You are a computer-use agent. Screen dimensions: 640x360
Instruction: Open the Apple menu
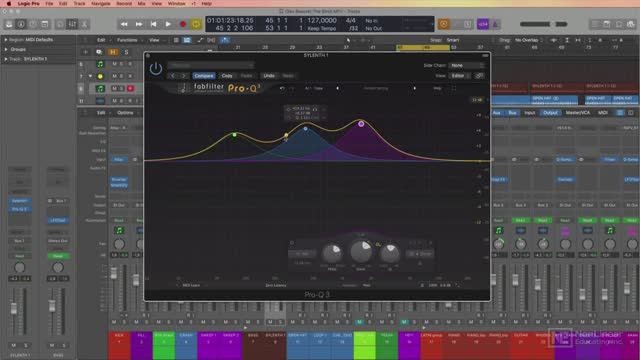[9, 3]
